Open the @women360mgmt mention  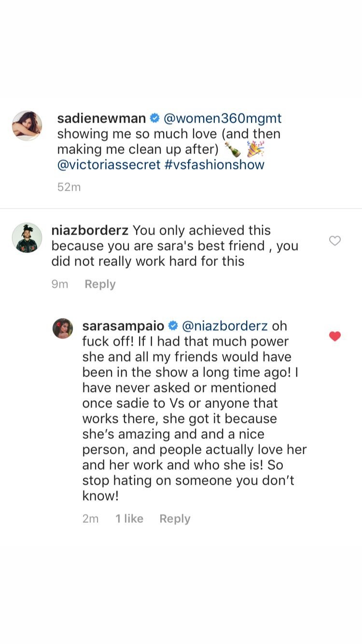pos(222,118)
